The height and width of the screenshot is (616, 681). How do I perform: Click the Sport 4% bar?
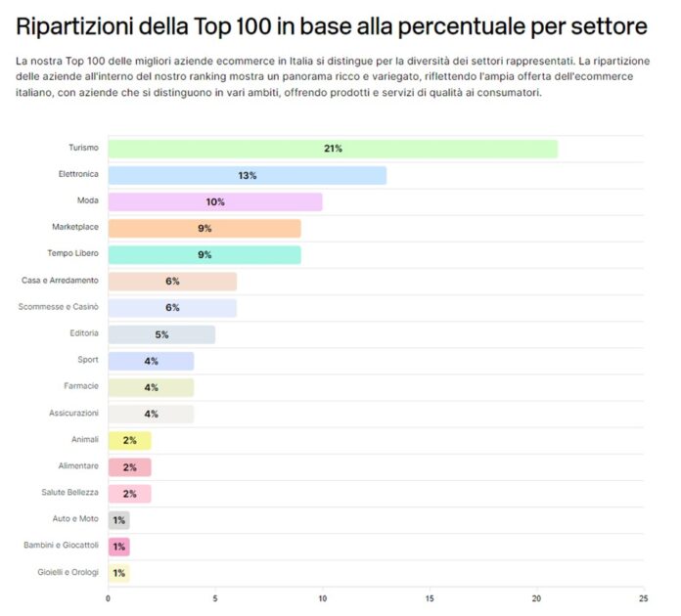tap(151, 361)
